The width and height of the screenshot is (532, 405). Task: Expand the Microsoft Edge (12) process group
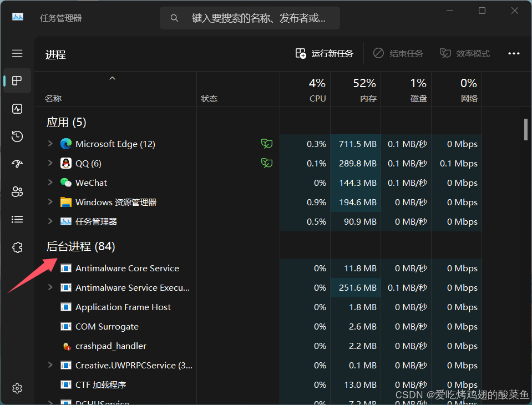[x=50, y=144]
